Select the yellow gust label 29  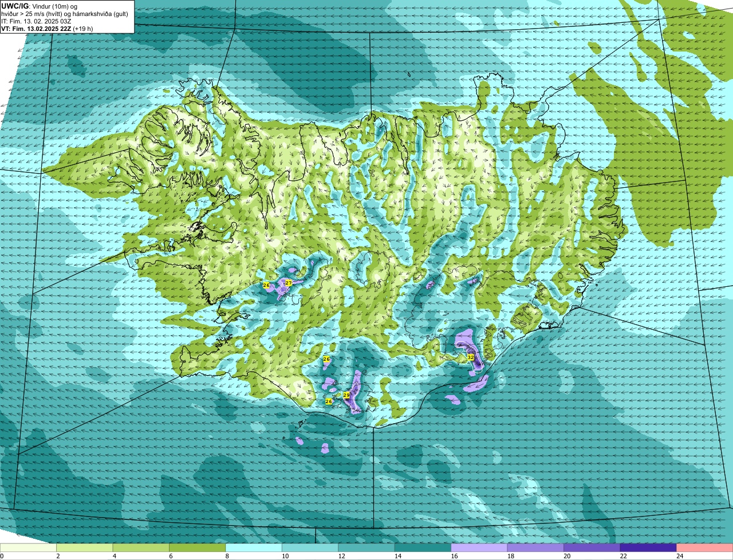346,395
